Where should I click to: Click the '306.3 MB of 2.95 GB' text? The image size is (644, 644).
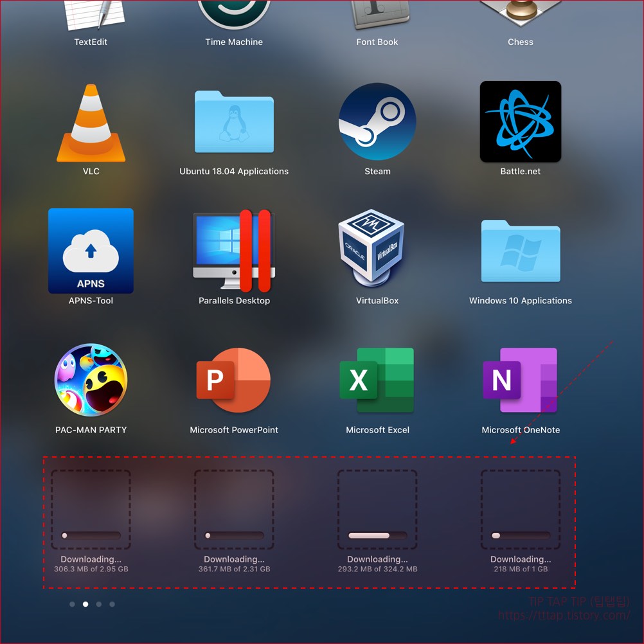tap(91, 569)
